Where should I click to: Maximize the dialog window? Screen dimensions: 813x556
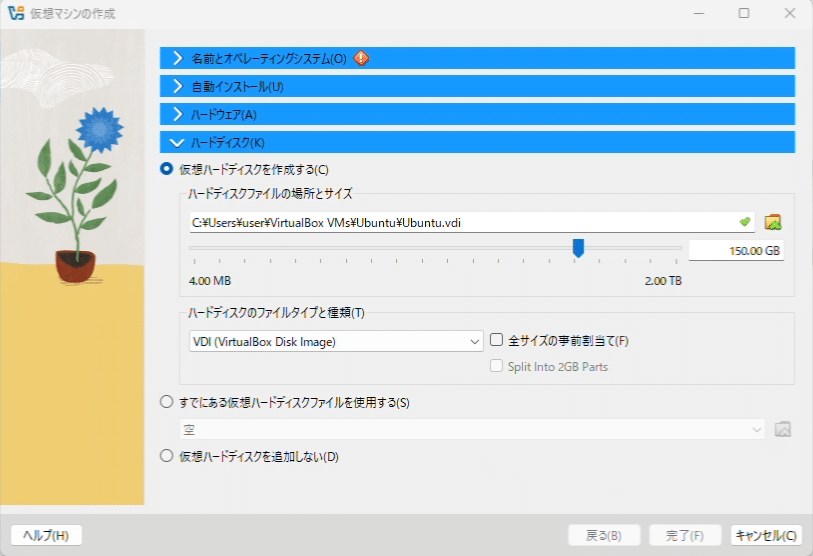(744, 13)
